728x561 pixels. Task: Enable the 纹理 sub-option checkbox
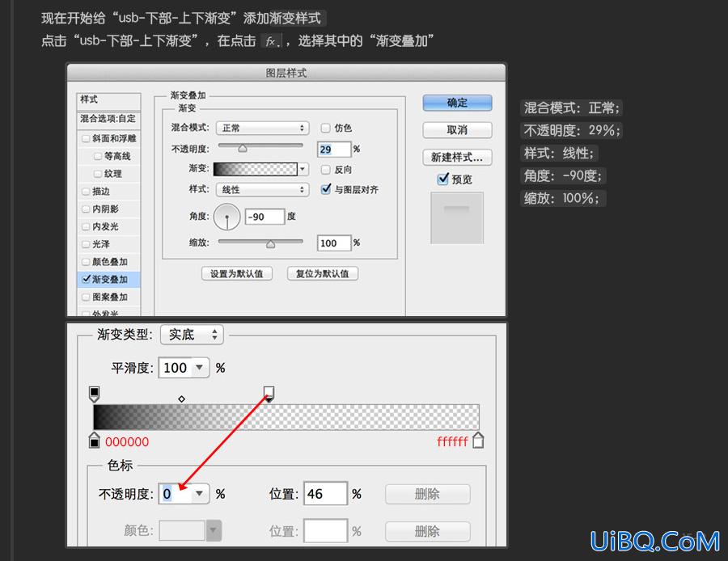(98, 174)
